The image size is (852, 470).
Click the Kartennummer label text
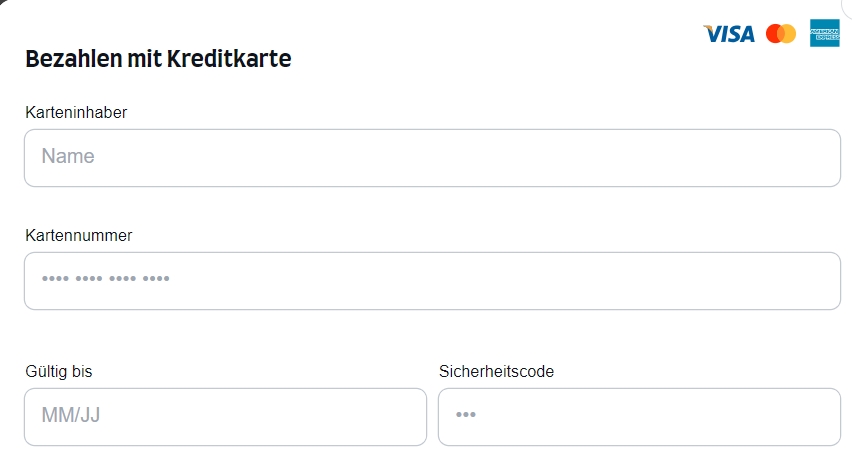79,235
